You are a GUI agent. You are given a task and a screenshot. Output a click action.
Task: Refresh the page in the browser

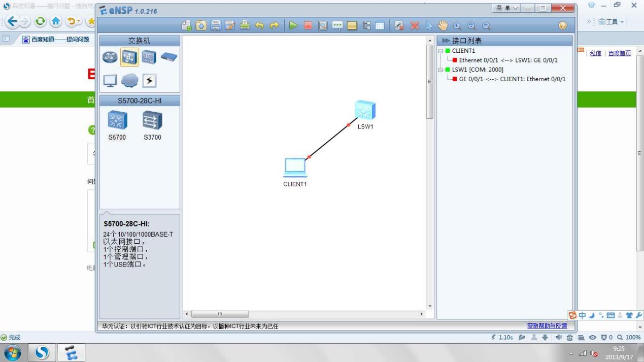tap(40, 22)
